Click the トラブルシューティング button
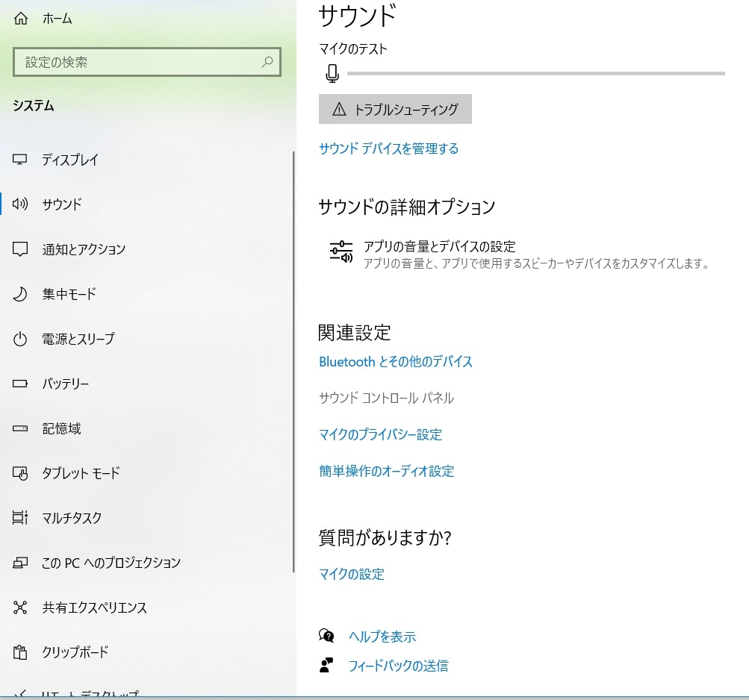The height and width of the screenshot is (700, 749). [x=395, y=109]
